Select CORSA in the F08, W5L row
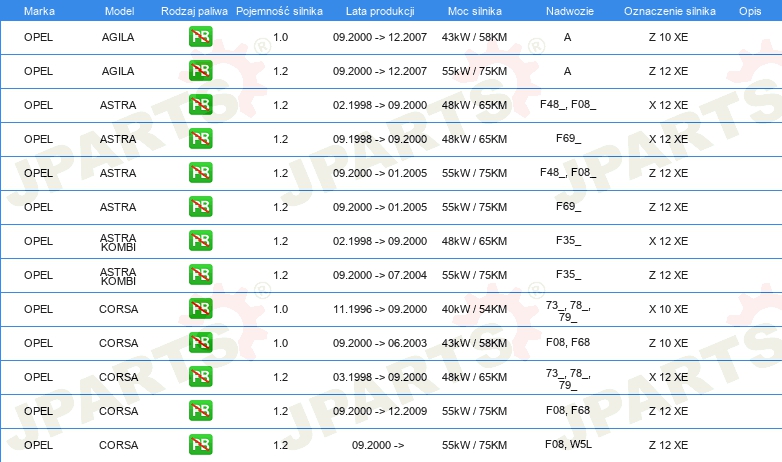 (x=119, y=445)
